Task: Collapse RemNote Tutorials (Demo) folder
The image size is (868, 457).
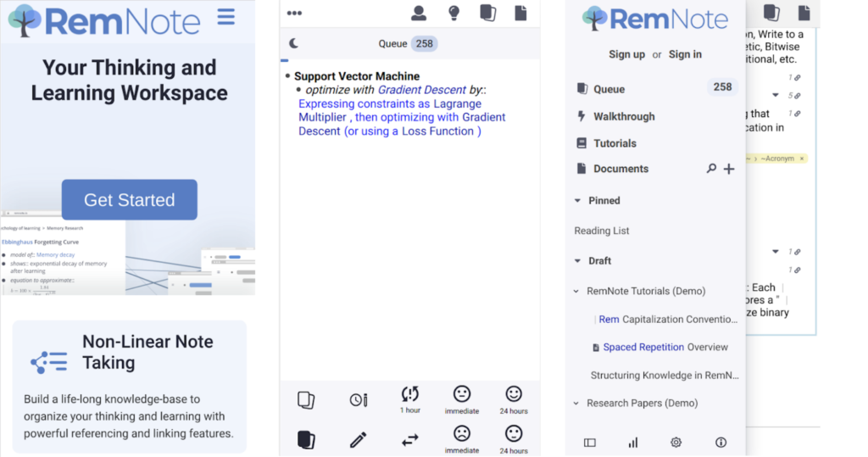Action: (x=576, y=291)
